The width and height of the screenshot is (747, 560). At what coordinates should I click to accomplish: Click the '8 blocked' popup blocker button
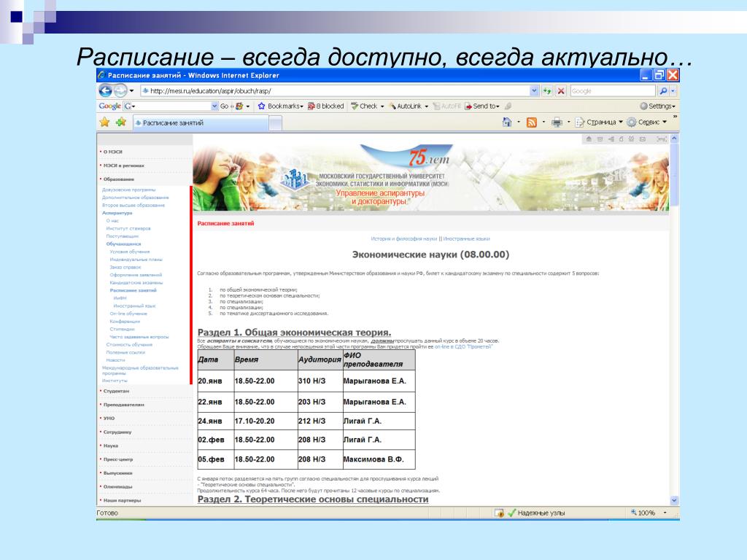326,106
